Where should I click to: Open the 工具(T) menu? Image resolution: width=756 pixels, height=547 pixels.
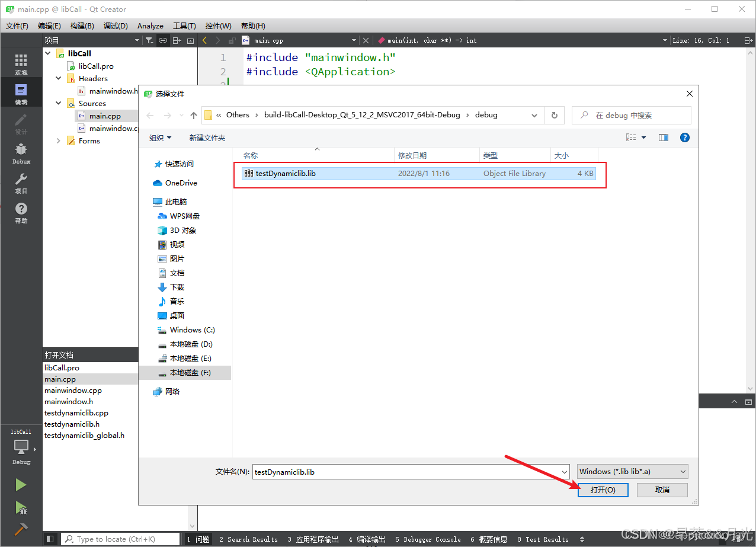click(x=184, y=25)
